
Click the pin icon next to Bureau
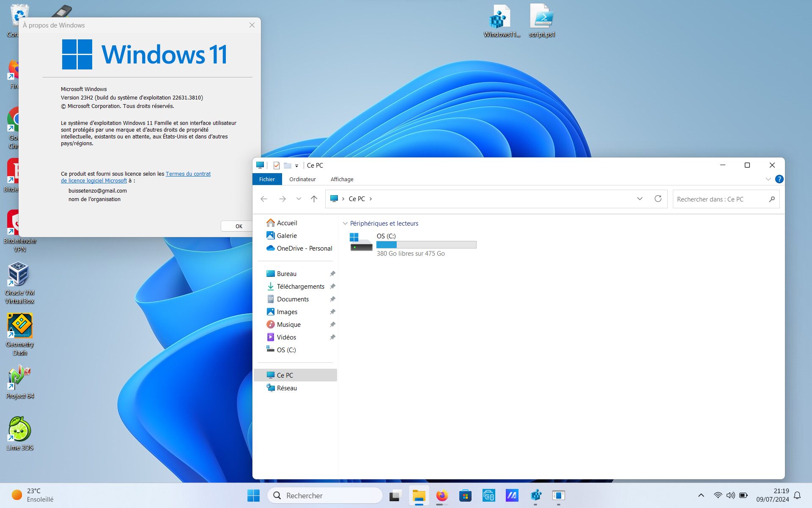pos(332,274)
